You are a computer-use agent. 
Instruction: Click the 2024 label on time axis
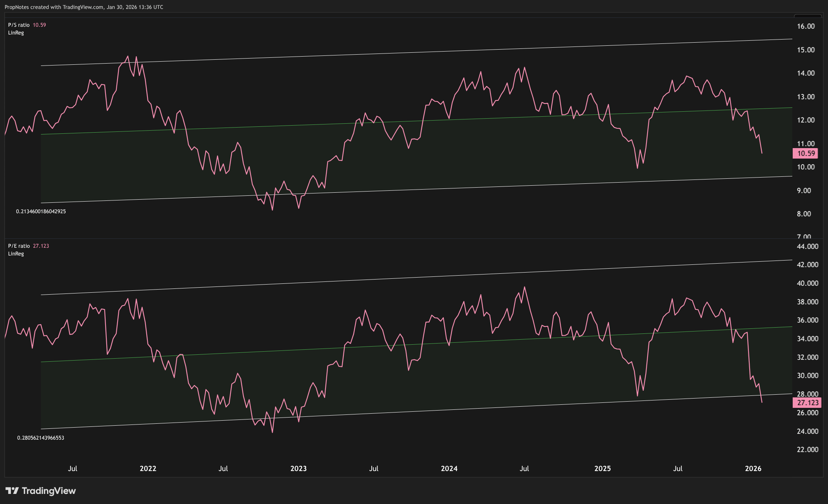coord(449,468)
